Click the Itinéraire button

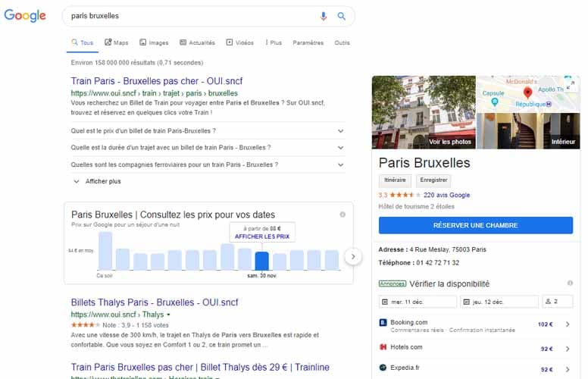click(395, 180)
